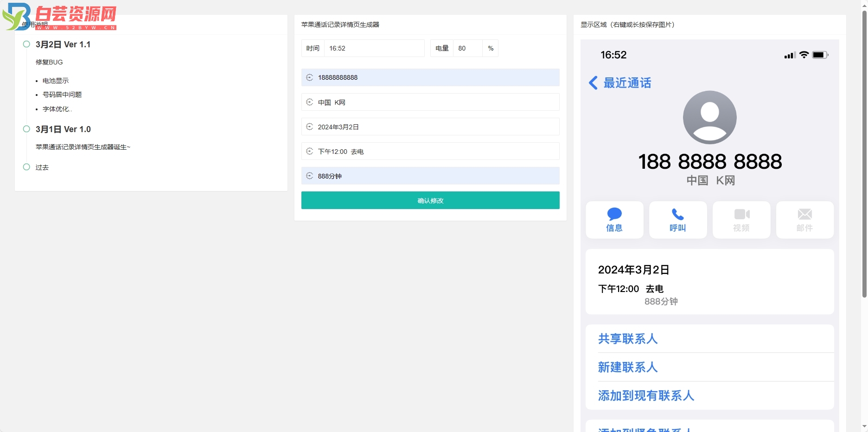The image size is (868, 432).
Task: Tap the 信息 message bubble button
Action: 614,220
